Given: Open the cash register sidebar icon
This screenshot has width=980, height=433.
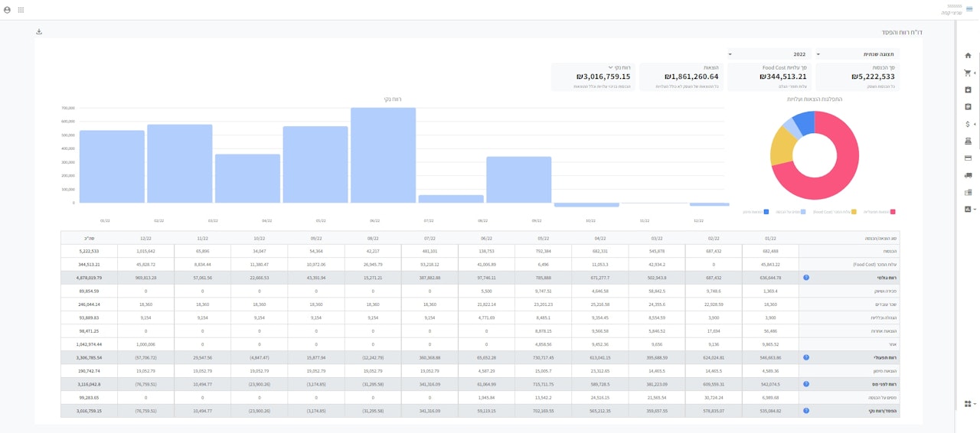Looking at the screenshot, I should tap(968, 141).
